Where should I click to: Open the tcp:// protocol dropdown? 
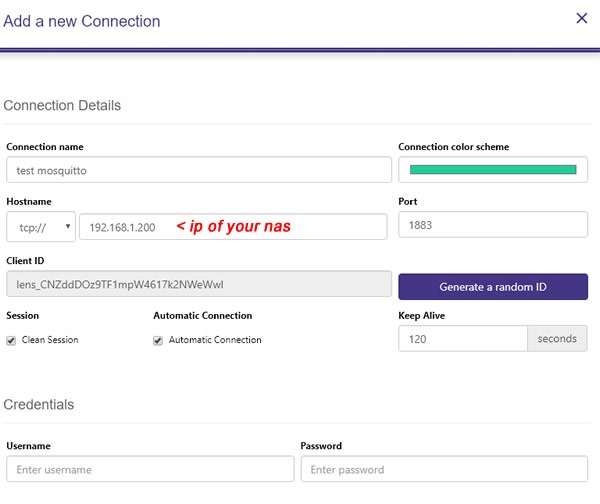coord(41,227)
